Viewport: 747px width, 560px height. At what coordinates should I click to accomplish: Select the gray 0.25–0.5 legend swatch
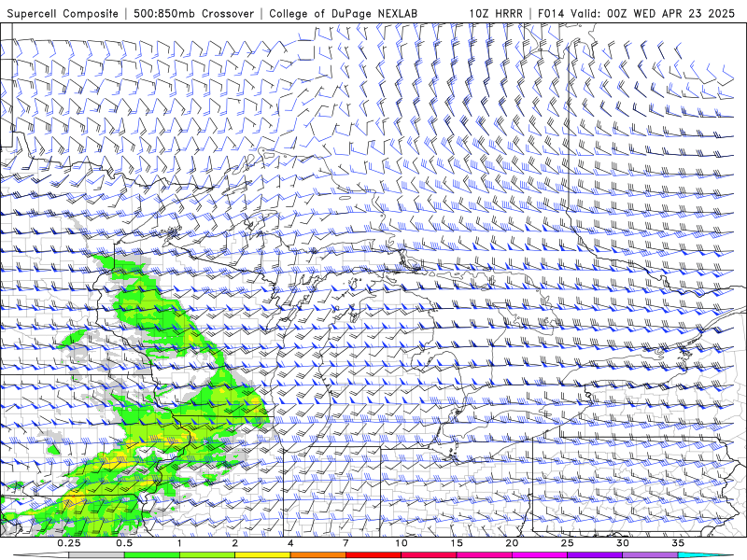coord(97,555)
